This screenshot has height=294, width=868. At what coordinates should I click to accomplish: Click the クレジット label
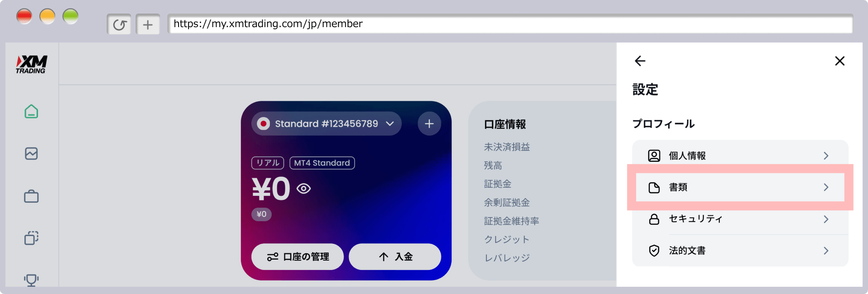(x=506, y=239)
